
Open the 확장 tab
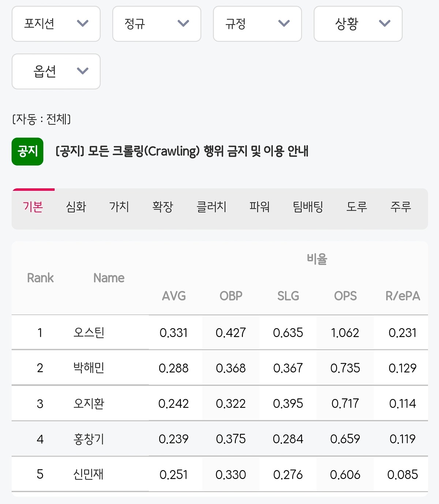[x=163, y=207]
